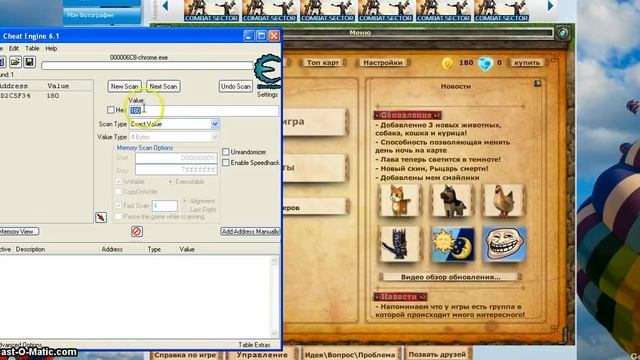Click the Fast Scan alignment number field
The height and width of the screenshot is (360, 640).
click(x=165, y=206)
